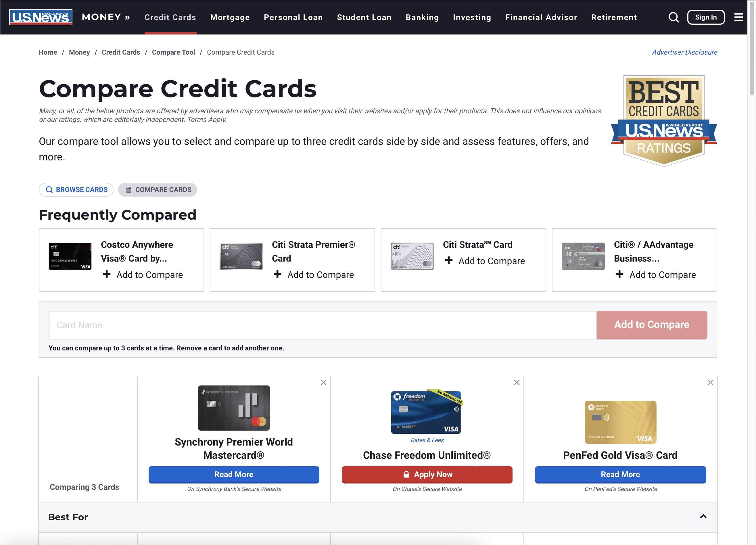Remove Synchronous Premier World Mastercard with X

323,382
